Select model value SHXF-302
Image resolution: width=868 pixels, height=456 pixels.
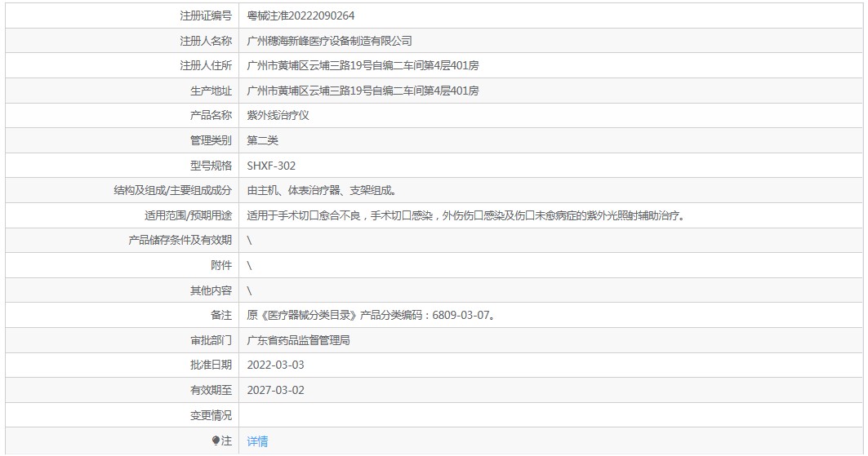click(x=271, y=166)
